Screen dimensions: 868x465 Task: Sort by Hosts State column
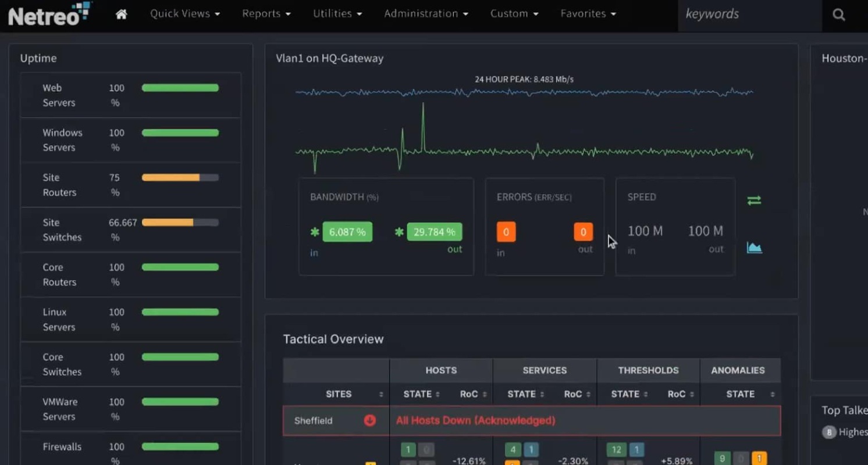(x=437, y=394)
